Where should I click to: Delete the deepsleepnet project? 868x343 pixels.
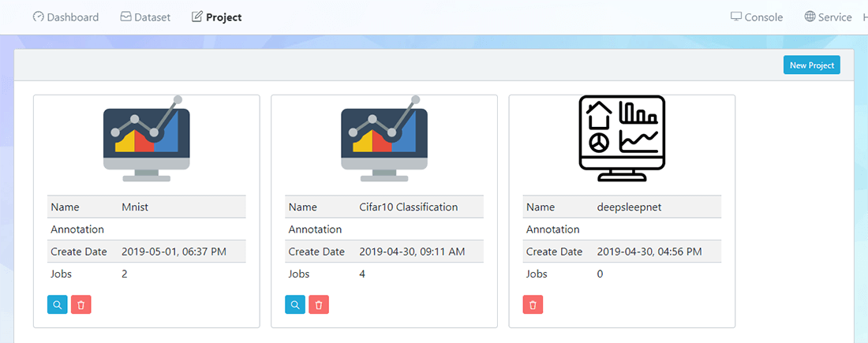point(533,305)
